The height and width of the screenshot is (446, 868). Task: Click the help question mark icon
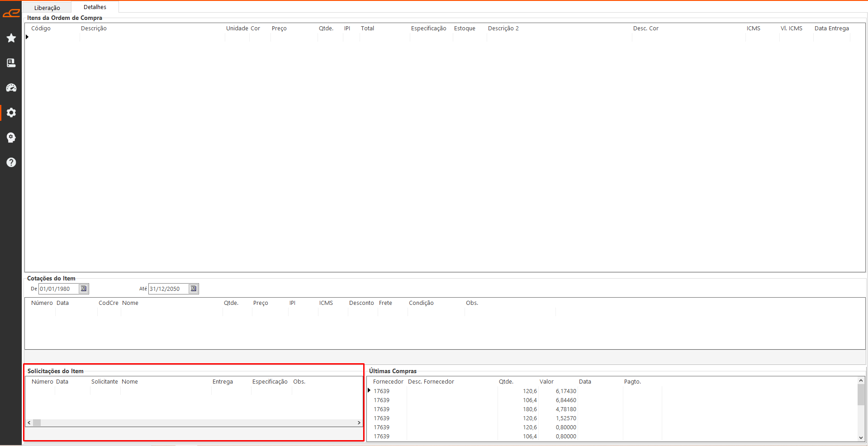(x=11, y=162)
